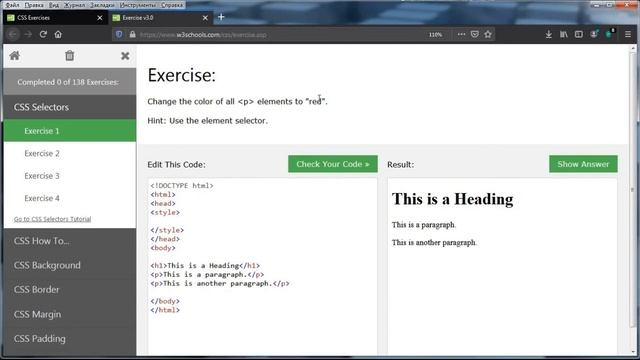The height and width of the screenshot is (360, 640).
Task: Click the green extension icon with badge
Action: (x=609, y=34)
